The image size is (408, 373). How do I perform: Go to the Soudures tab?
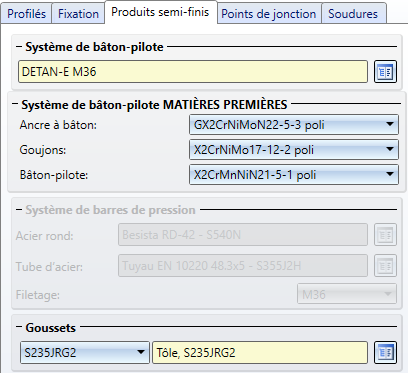click(353, 14)
